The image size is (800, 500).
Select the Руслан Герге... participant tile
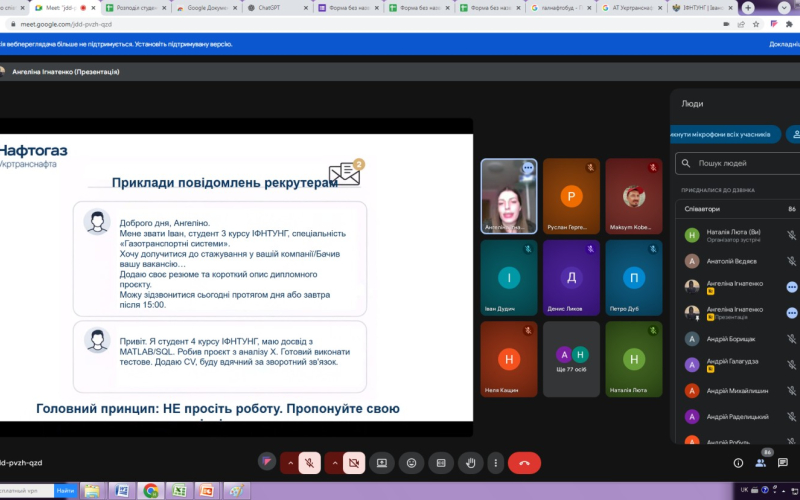pos(571,196)
